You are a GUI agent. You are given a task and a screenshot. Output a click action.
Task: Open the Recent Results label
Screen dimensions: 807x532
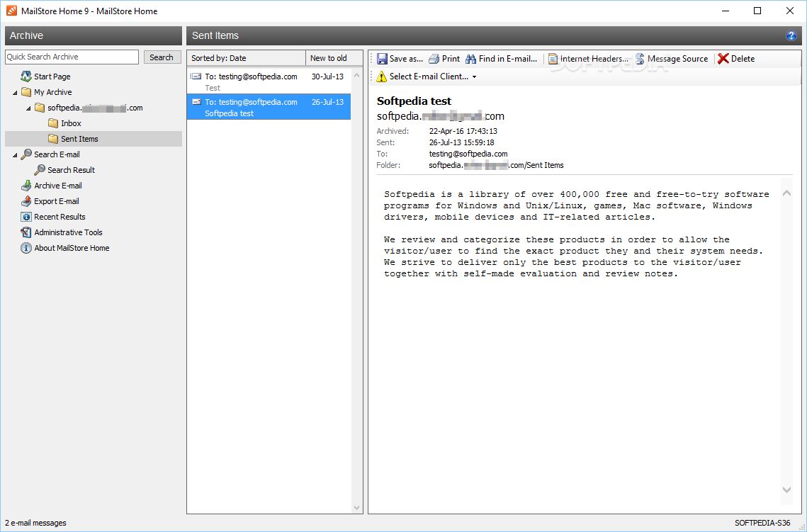pyautogui.click(x=60, y=217)
